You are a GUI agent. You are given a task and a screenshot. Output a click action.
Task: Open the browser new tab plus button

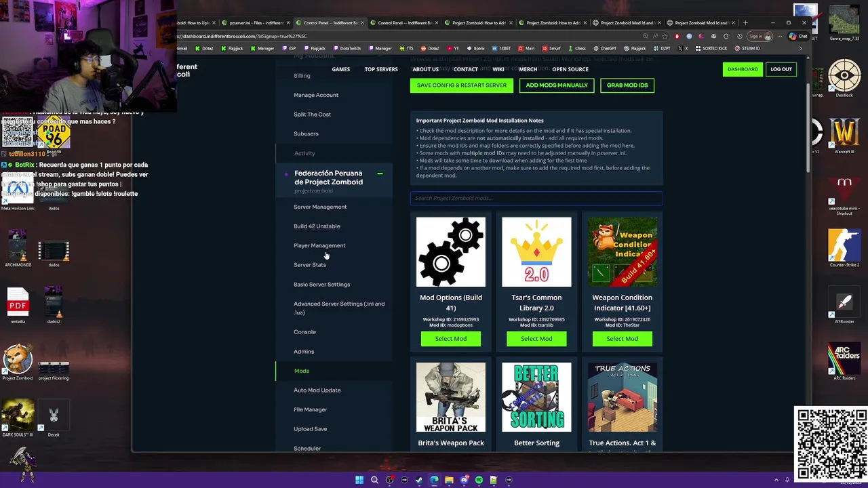(745, 22)
